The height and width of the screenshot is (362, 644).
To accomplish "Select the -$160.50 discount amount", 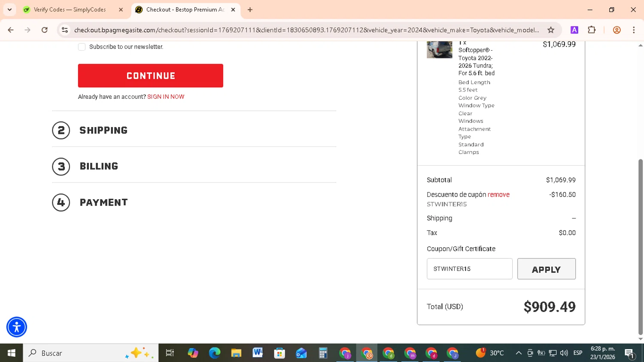I will pos(562,195).
